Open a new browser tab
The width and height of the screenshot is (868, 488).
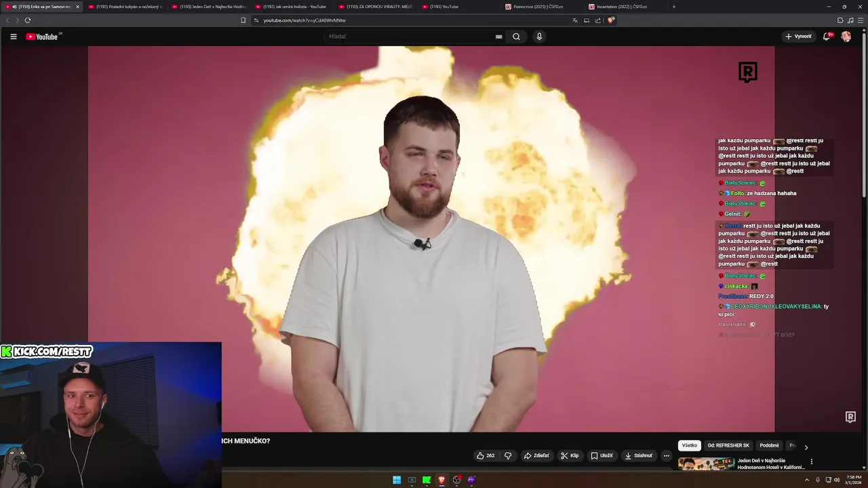[x=673, y=7]
